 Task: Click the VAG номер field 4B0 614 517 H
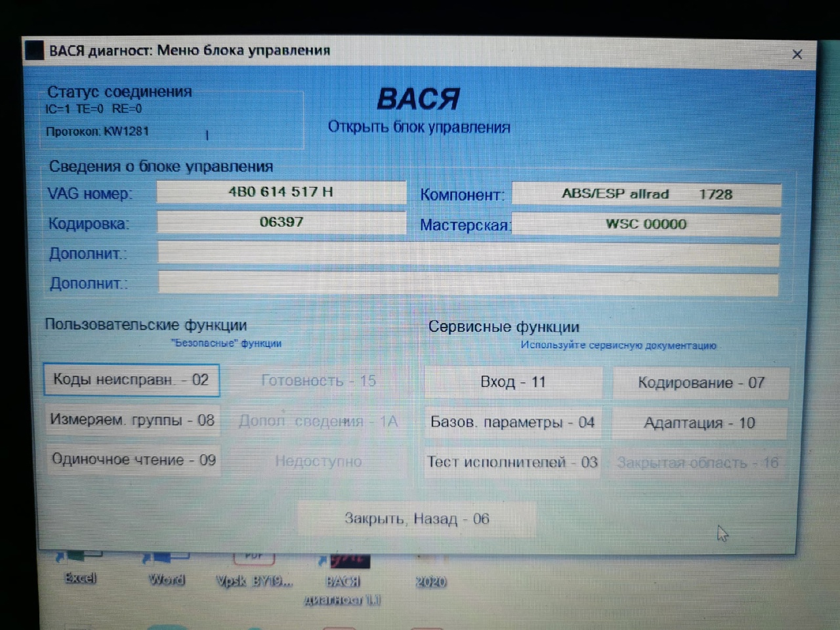[282, 192]
